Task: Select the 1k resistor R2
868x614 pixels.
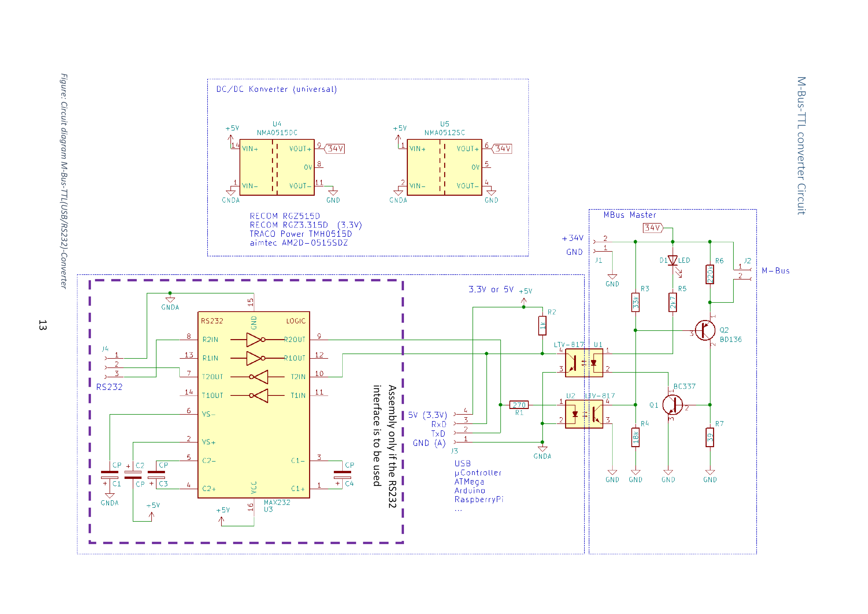Action: 542,325
